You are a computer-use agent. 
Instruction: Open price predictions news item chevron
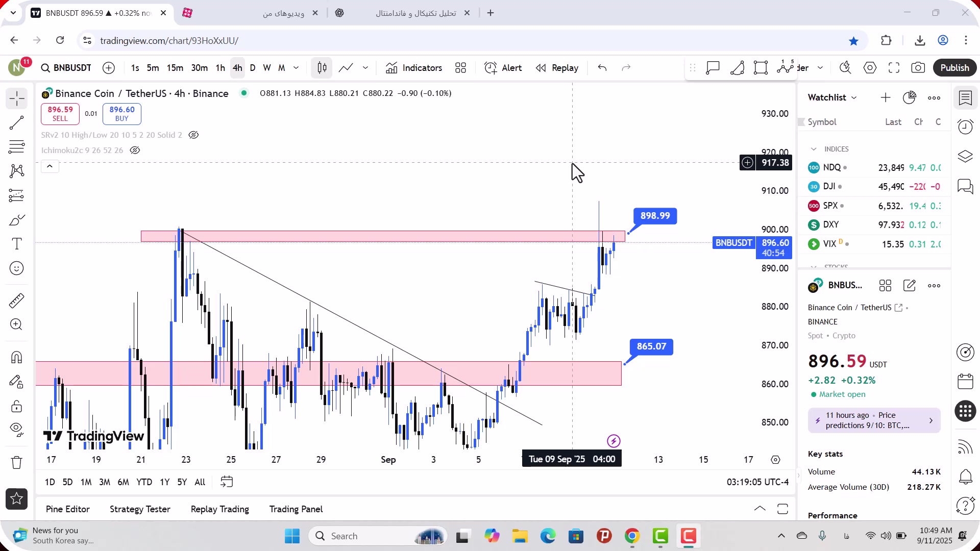click(x=930, y=420)
